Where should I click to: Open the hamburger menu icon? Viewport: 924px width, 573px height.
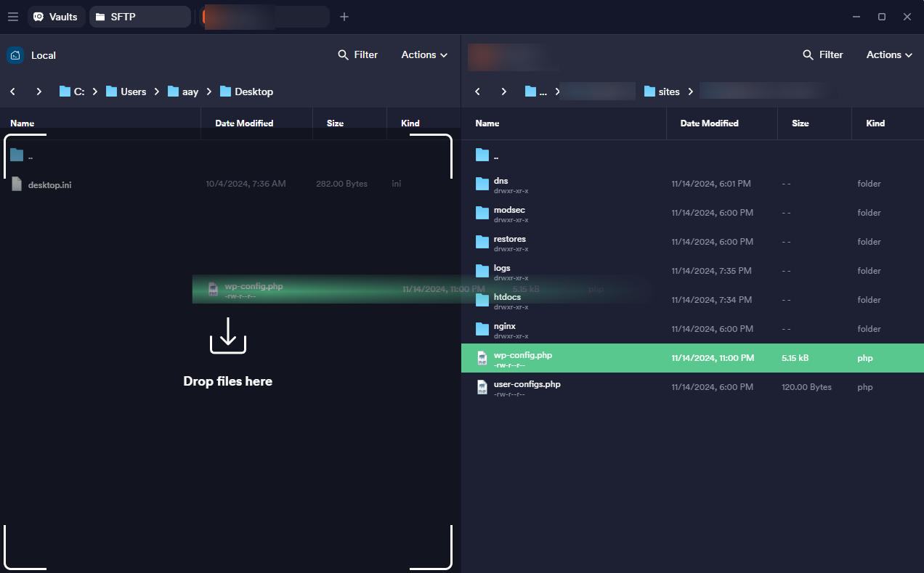tap(12, 17)
